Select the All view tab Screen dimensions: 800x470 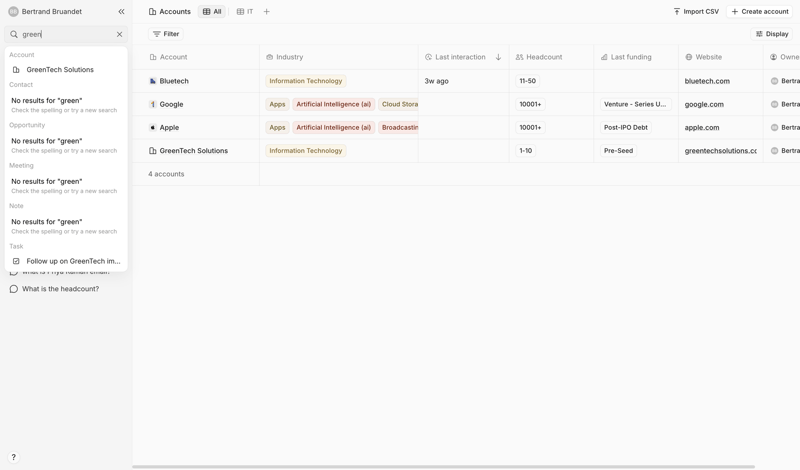211,12
